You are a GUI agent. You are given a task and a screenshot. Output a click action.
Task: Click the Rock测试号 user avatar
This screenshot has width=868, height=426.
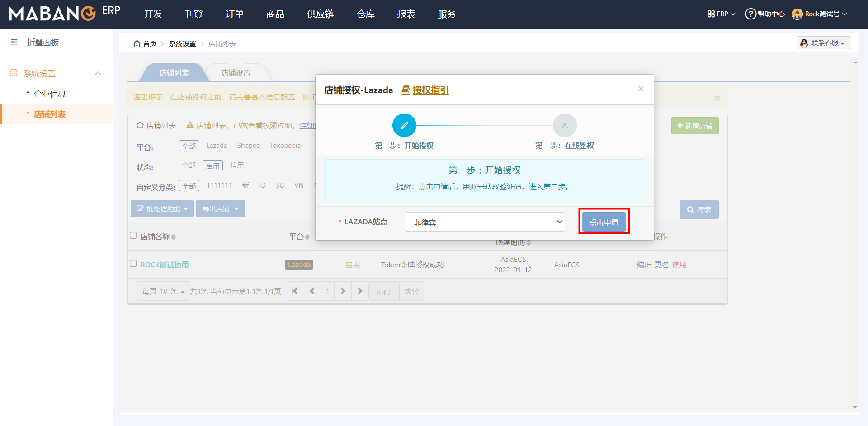coord(797,14)
